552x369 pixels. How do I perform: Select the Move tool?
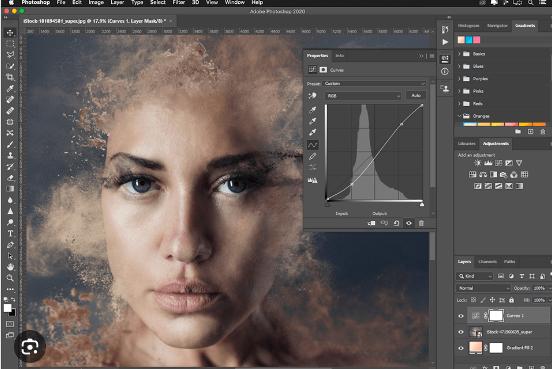10,33
